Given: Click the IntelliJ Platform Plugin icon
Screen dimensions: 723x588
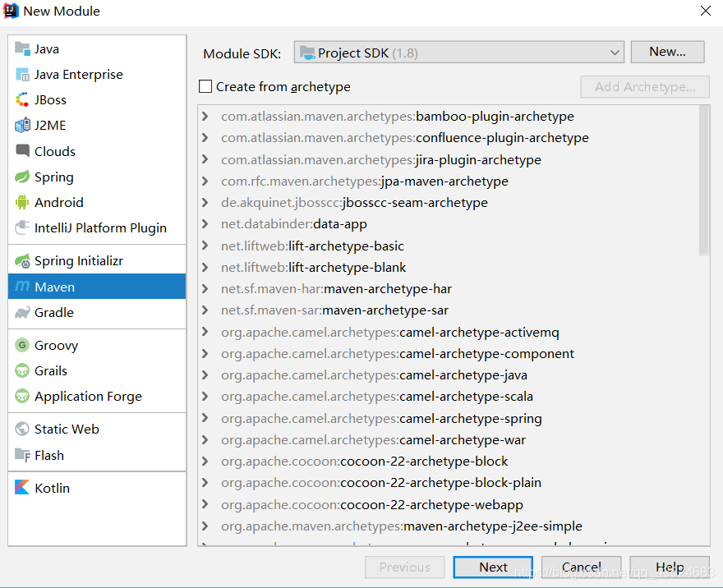Looking at the screenshot, I should 22,227.
